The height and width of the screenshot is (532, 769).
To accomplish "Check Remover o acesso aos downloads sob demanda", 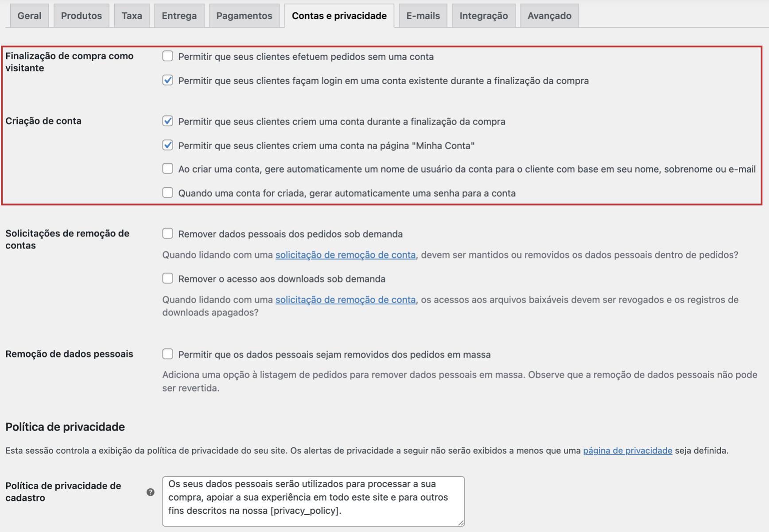I will [x=167, y=278].
